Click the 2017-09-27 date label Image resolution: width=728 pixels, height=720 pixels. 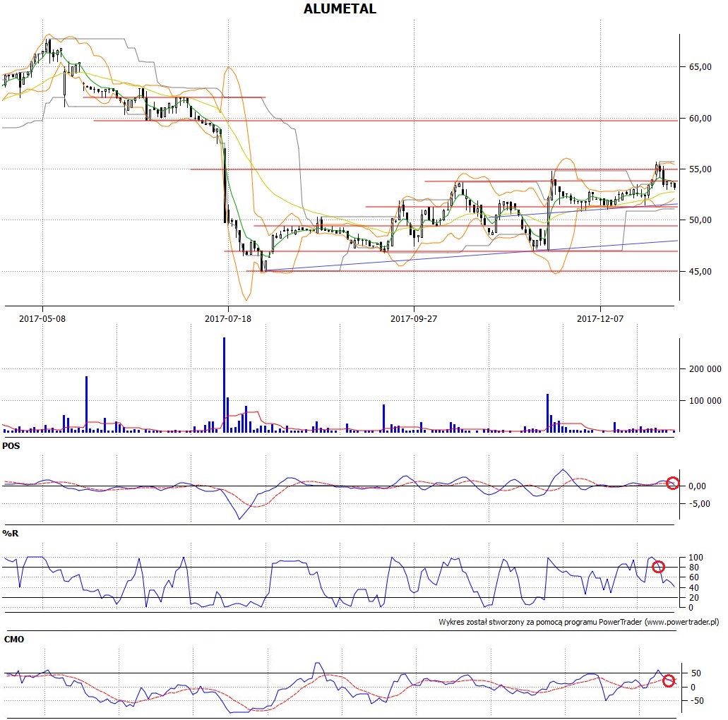tap(414, 318)
